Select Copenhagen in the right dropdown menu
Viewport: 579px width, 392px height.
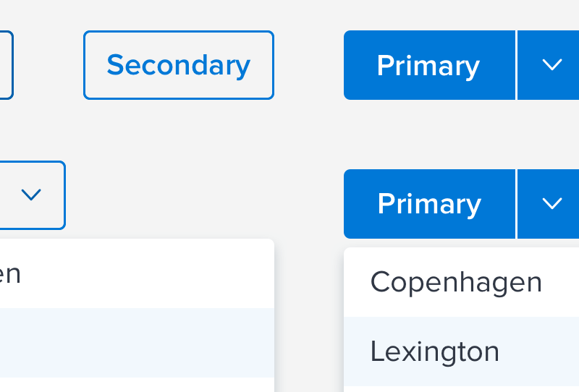[456, 282]
